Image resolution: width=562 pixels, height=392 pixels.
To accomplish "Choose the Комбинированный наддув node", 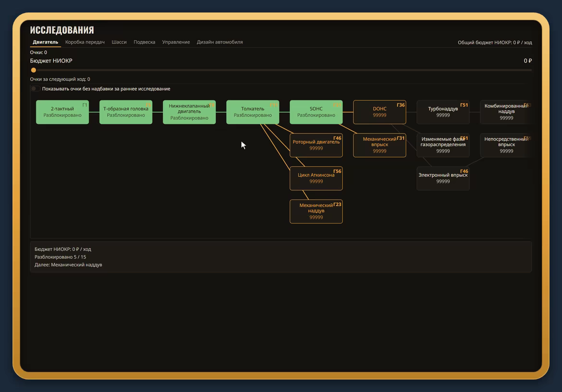I will [x=506, y=112].
